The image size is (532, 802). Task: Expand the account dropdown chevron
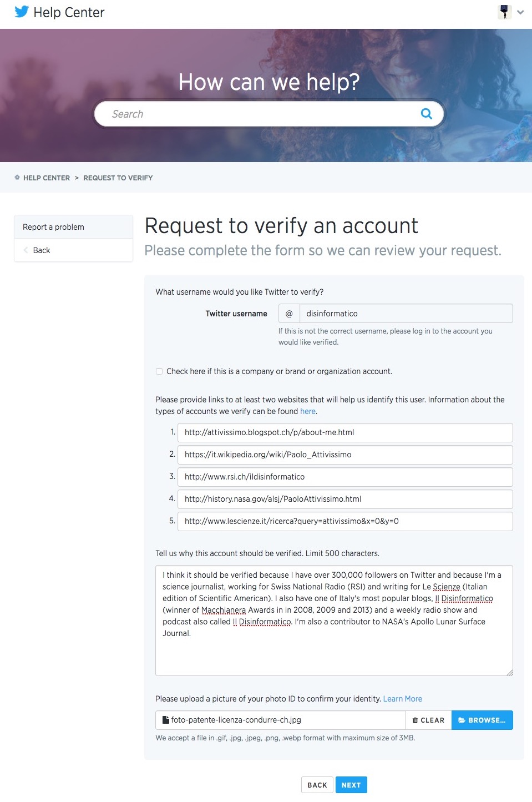click(x=520, y=12)
